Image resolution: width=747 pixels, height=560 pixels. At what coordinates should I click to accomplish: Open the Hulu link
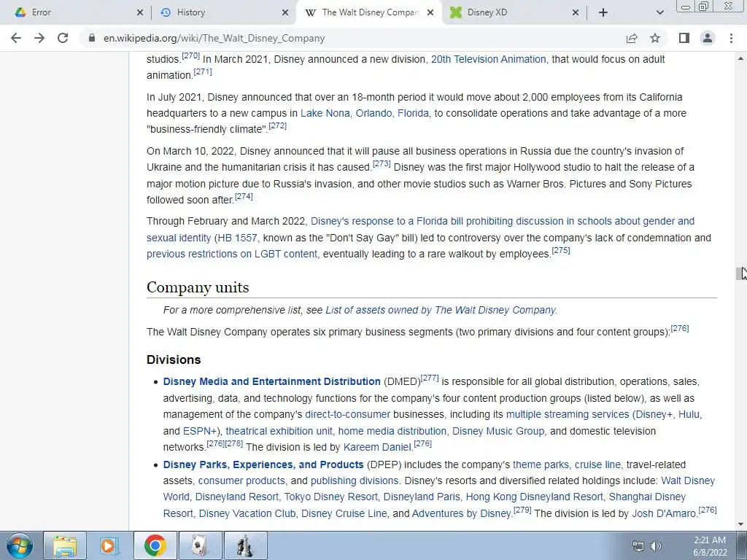[689, 415]
